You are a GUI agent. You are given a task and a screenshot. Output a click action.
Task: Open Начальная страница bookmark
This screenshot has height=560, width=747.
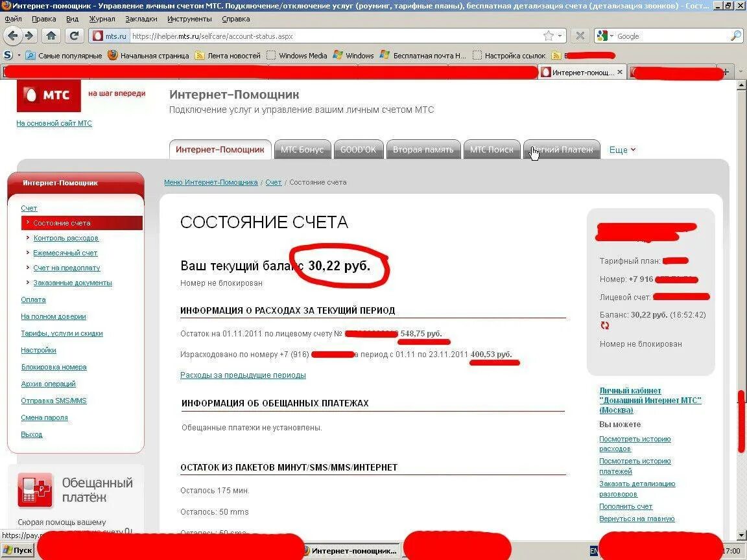pyautogui.click(x=148, y=55)
